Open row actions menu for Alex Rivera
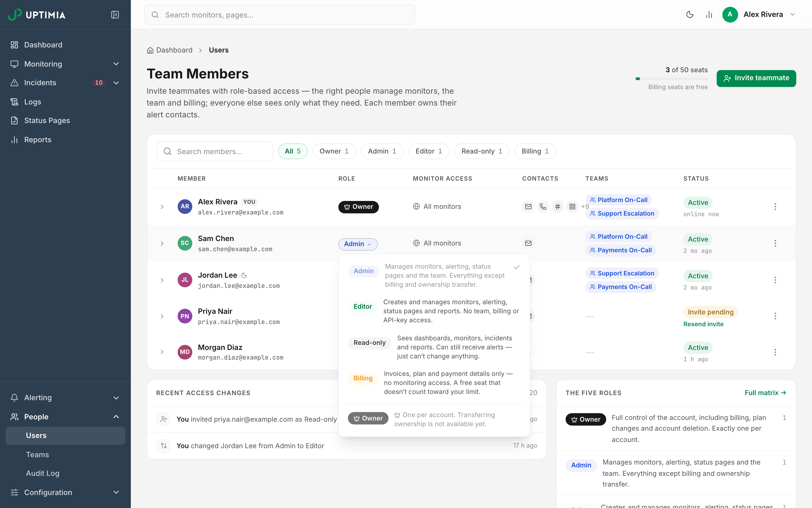This screenshot has height=508, width=812. 775,207
